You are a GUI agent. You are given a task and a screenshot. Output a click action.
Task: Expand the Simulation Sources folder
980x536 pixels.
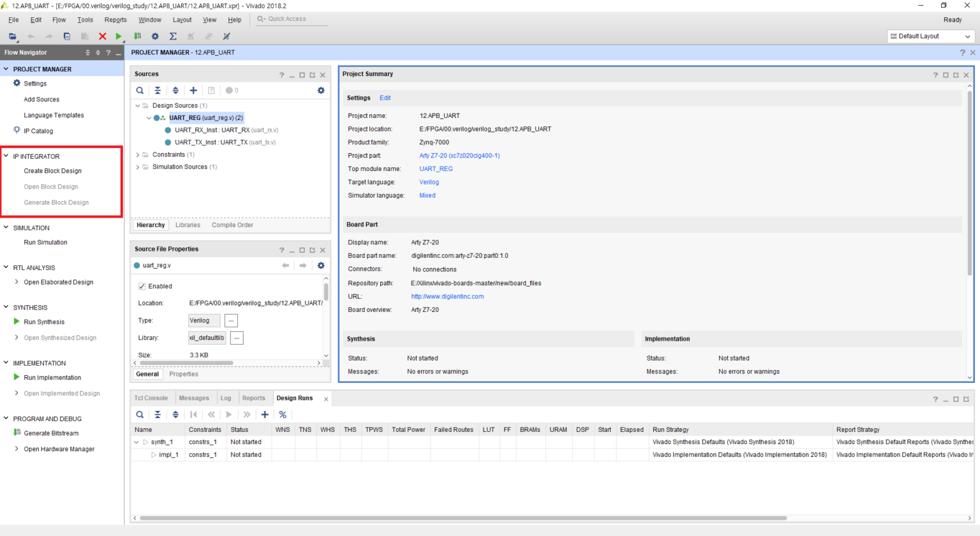coord(138,167)
